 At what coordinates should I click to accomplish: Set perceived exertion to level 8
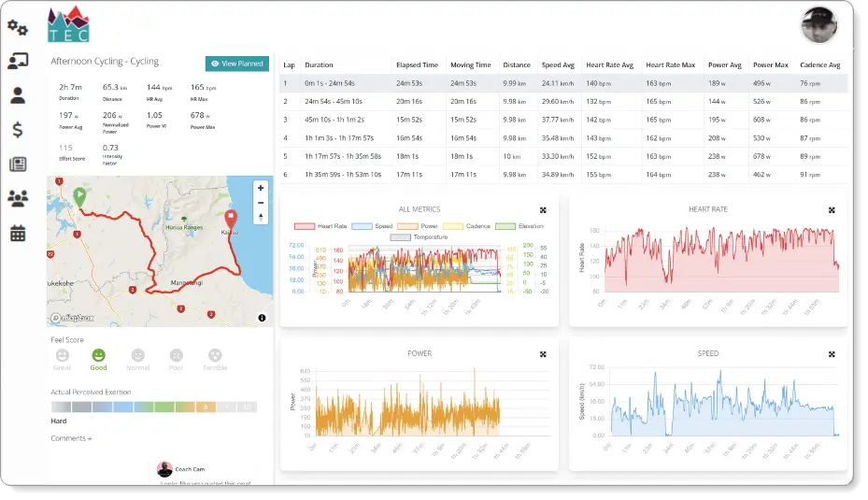206,407
